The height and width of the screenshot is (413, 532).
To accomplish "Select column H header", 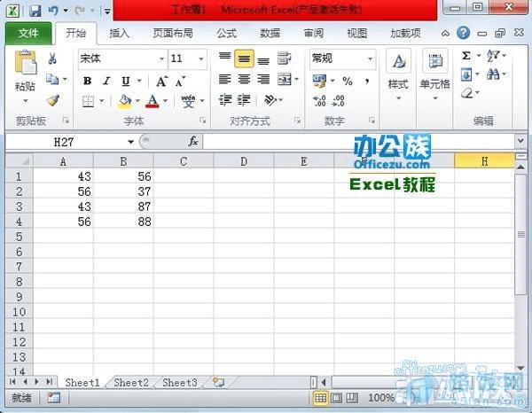I will [484, 161].
